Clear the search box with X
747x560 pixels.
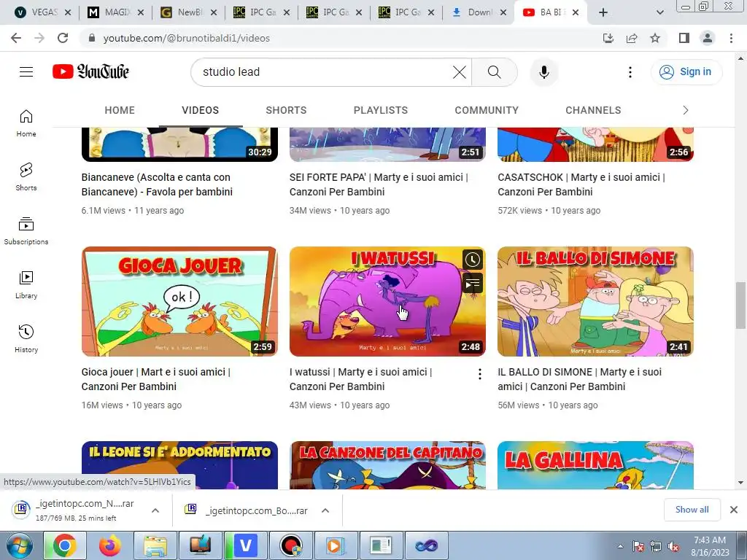point(460,72)
